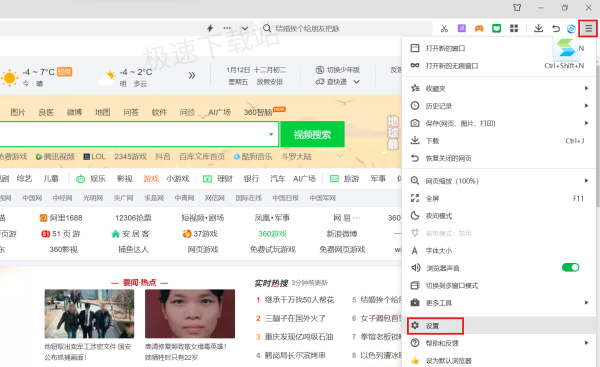600x367 pixels.
Task: Click the purple extension icon in the toolbar
Action: [461, 28]
